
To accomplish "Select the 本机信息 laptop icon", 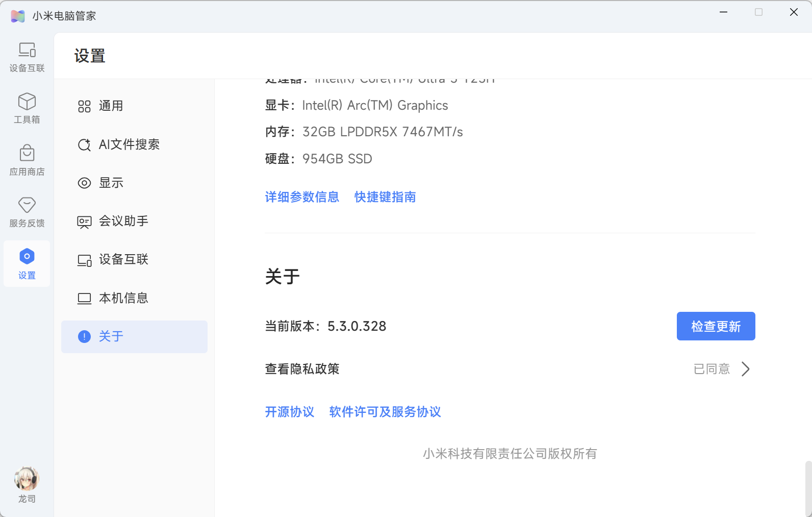I will click(84, 298).
